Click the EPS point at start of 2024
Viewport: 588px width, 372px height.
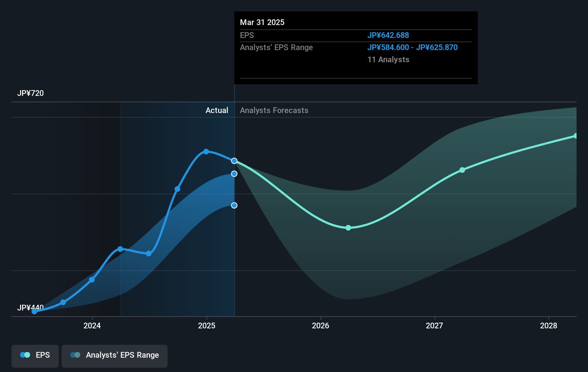92,280
